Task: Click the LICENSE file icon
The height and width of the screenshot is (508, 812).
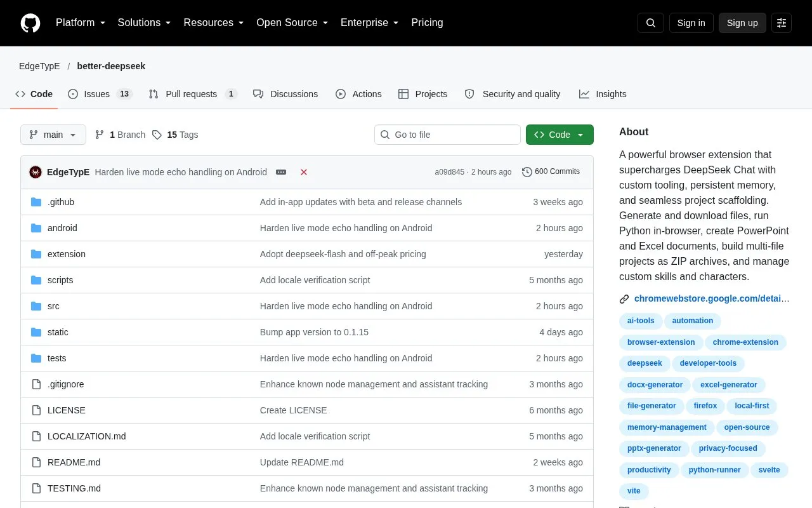Action: [x=36, y=410]
